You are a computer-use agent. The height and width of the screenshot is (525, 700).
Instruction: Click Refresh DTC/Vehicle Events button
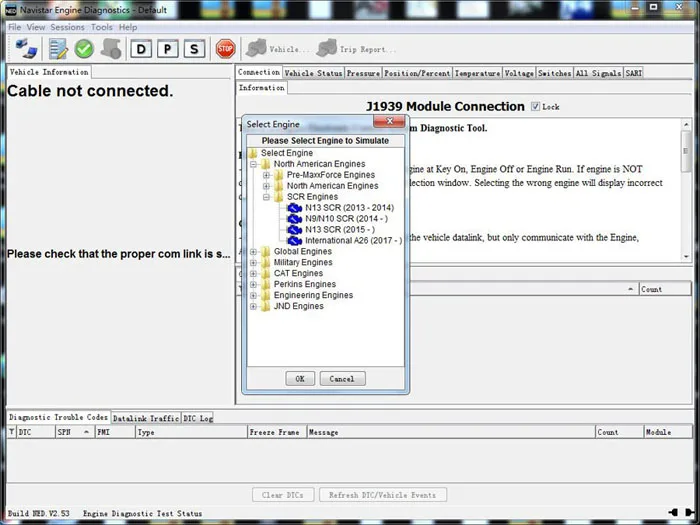coord(382,495)
